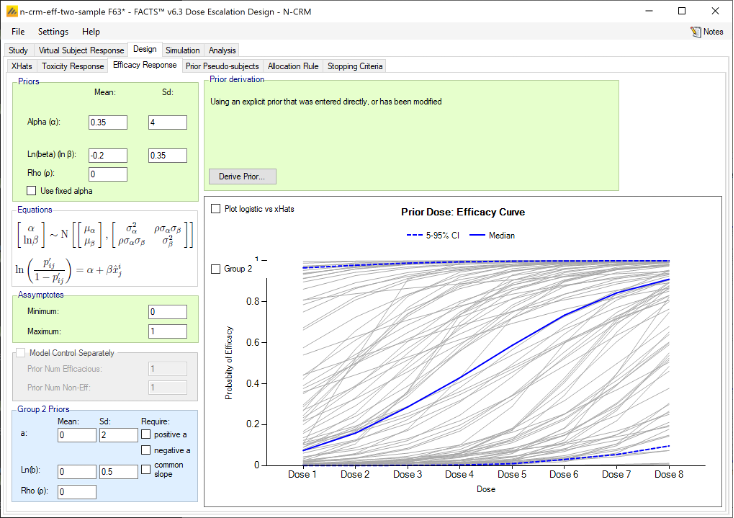The image size is (734, 518).
Task: Go to the Toxicity Response tab
Action: (72, 66)
